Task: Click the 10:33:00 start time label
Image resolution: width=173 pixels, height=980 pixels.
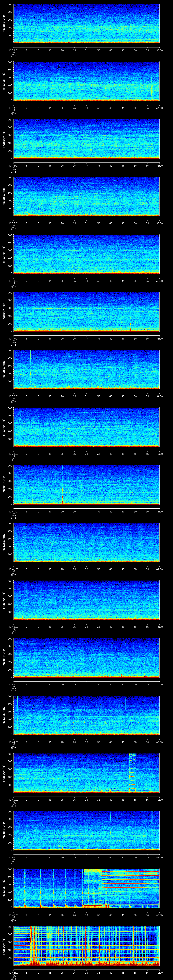Action: pos(13,108)
